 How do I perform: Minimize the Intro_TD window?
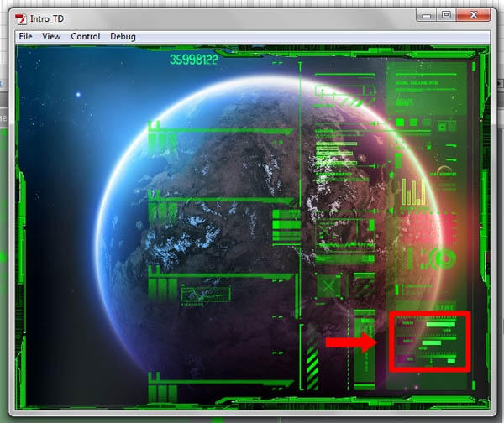427,15
